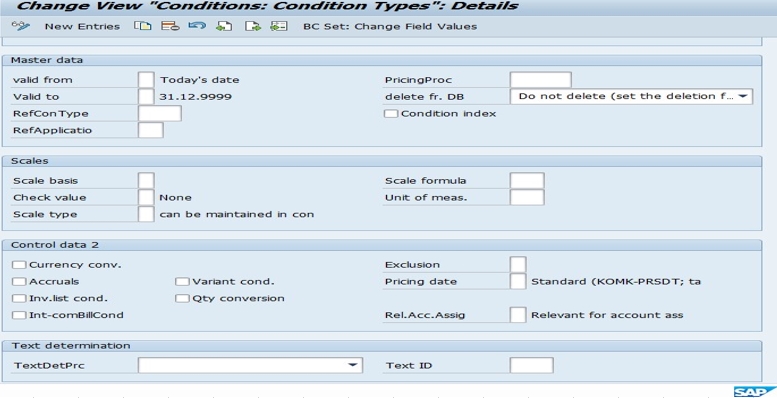Tick the Qty conversion checkbox
The width and height of the screenshot is (777, 398).
coord(182,298)
